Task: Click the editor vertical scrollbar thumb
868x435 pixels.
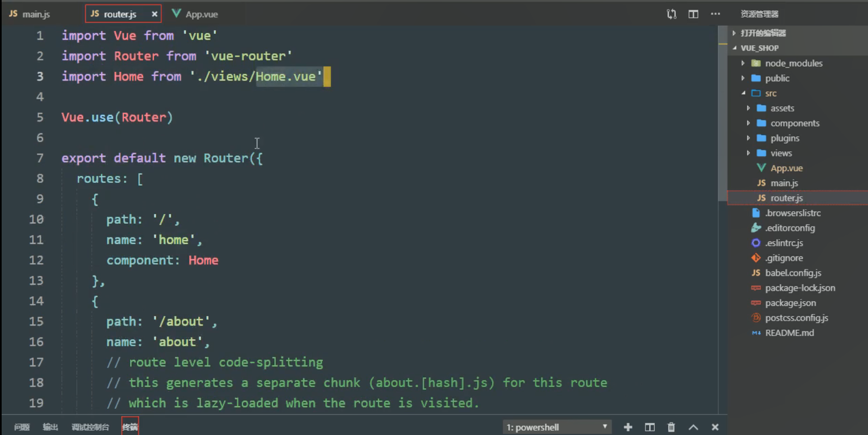Action: [723, 114]
